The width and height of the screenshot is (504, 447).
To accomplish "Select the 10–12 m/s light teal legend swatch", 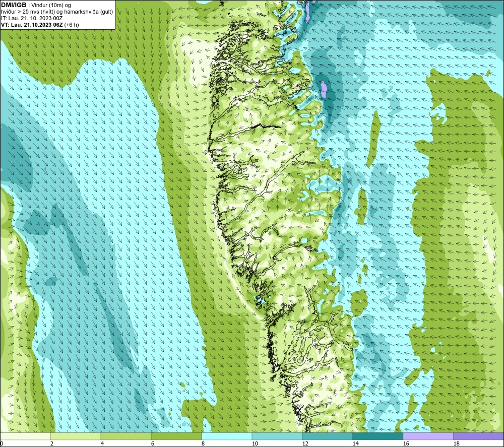I will click(x=277, y=436).
